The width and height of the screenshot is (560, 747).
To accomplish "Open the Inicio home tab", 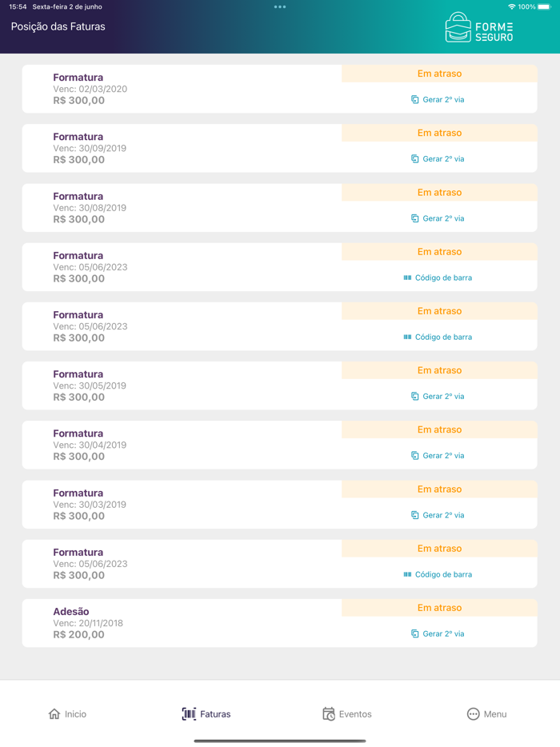I will pyautogui.click(x=67, y=714).
